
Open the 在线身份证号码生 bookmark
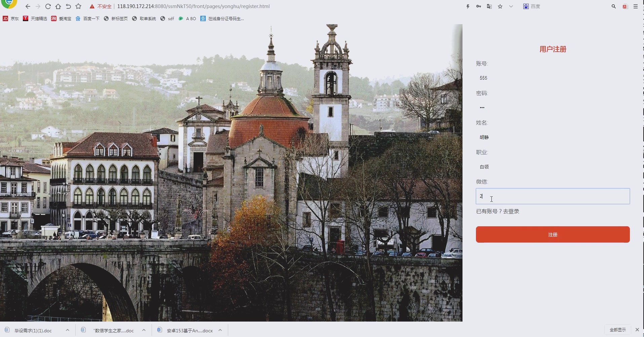222,18
